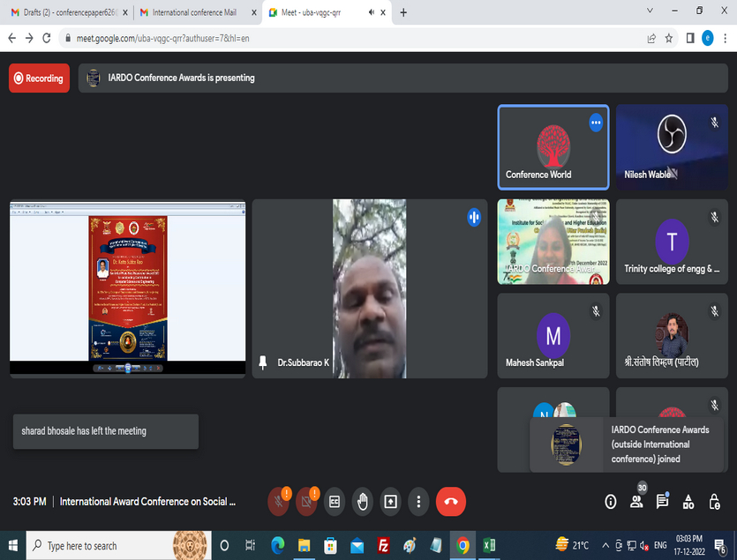Open Chrome three-dot menu
Image resolution: width=737 pixels, height=560 pixels.
click(x=726, y=39)
